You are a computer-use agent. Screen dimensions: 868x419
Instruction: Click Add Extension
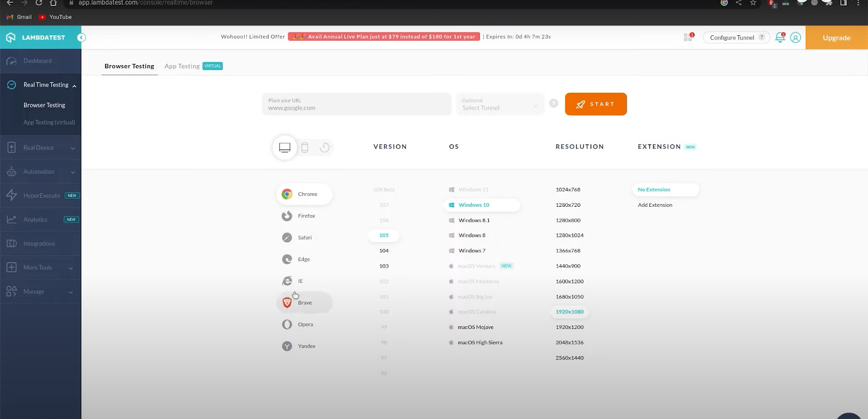655,205
